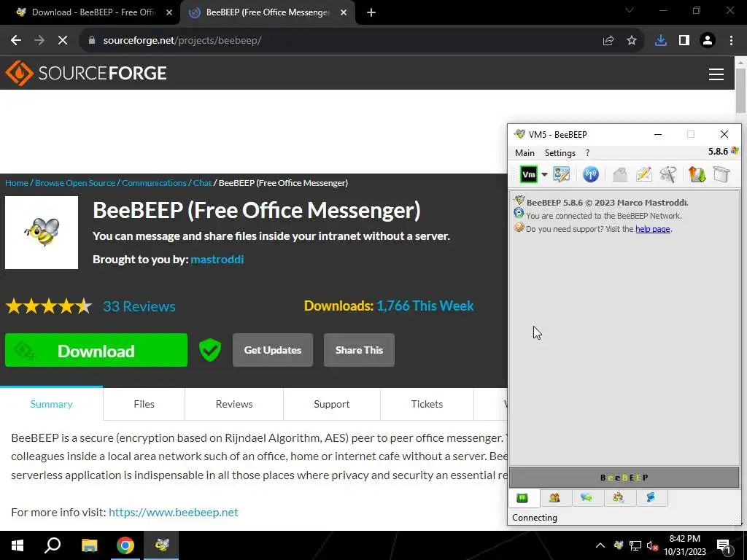The height and width of the screenshot is (560, 747).
Task: Click the Chrome back arrow
Action: coord(16,41)
